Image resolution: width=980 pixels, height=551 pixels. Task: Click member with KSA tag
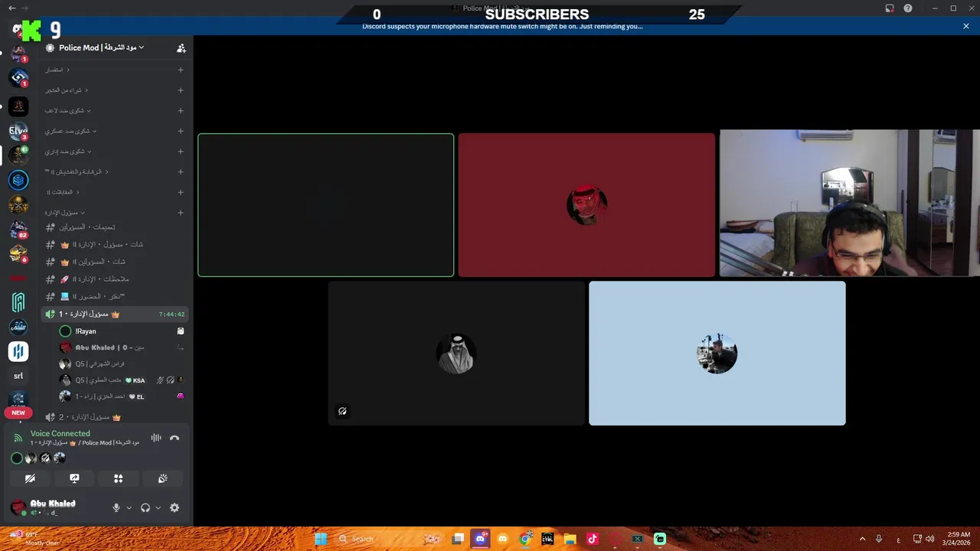point(122,380)
